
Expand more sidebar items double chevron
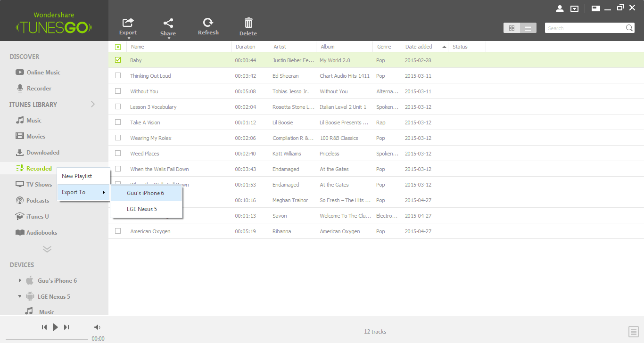coord(47,249)
